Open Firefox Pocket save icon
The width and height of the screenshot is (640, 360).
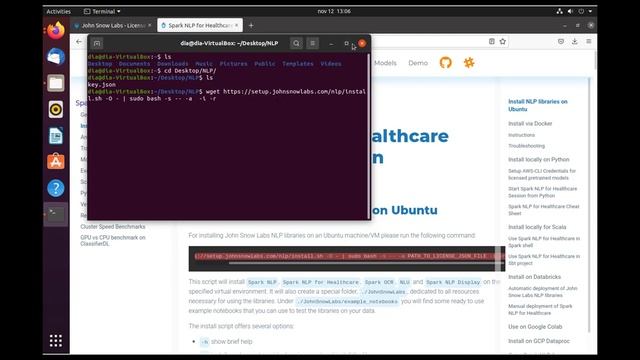[561, 41]
